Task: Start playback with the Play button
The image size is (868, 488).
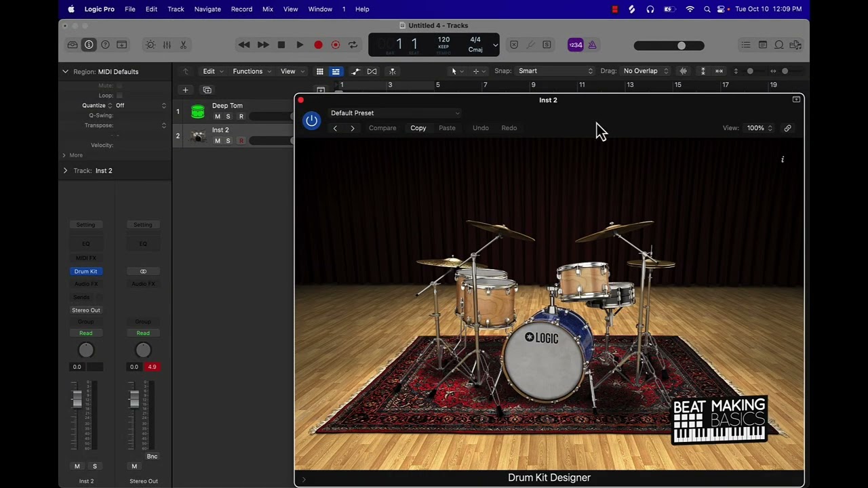Action: click(300, 45)
